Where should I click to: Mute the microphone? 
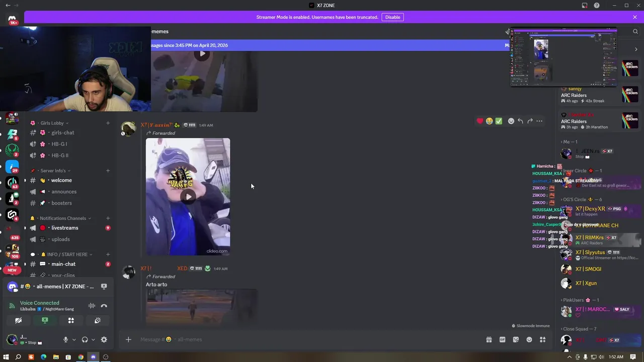click(65, 339)
